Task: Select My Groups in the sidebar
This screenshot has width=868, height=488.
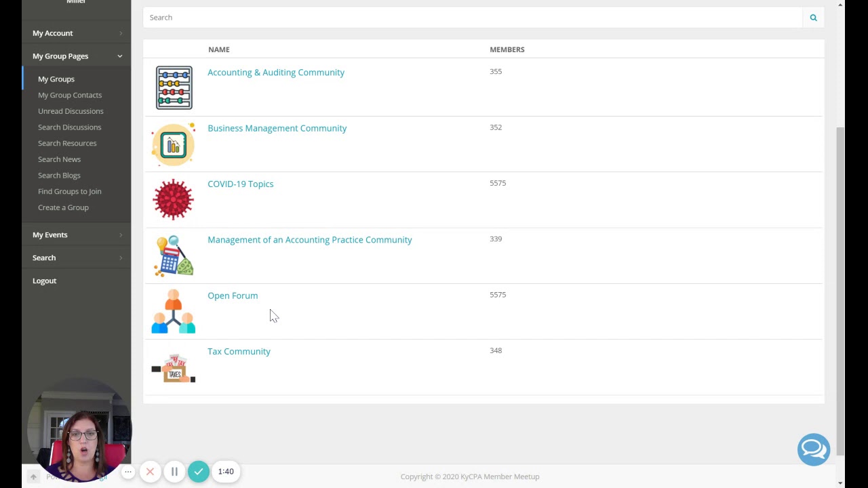Action: click(x=56, y=79)
